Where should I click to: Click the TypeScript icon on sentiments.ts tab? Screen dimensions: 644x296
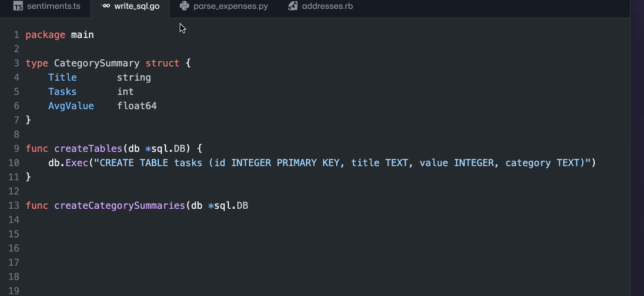pyautogui.click(x=18, y=6)
